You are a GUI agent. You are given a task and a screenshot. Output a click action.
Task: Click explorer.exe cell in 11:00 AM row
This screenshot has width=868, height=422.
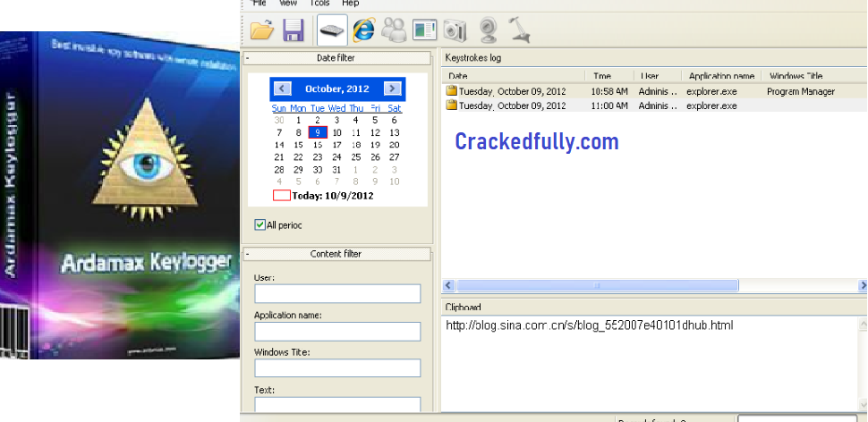click(711, 105)
